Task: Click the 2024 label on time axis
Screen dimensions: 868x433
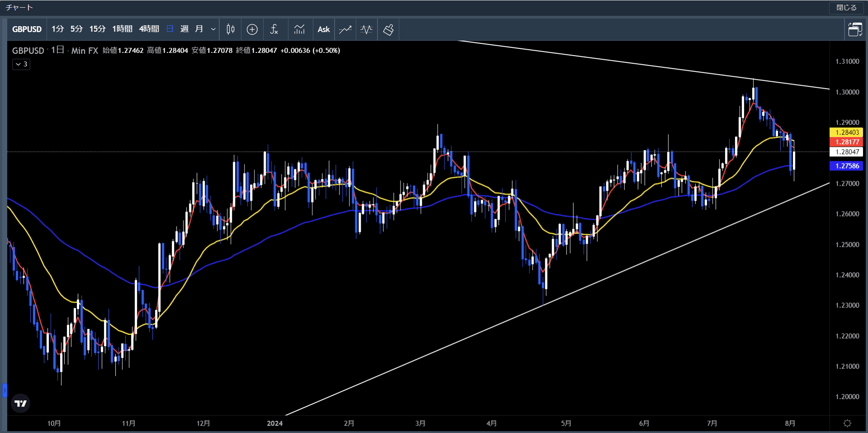Action: pos(274,423)
